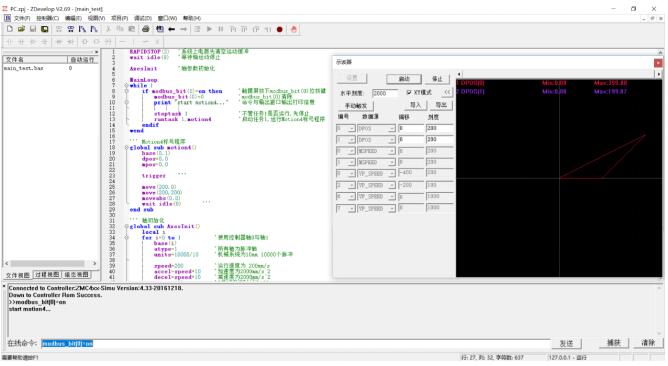Click the paste icon in the toolbar
Image resolution: width=668 pixels, height=366 pixels.
click(132, 29)
